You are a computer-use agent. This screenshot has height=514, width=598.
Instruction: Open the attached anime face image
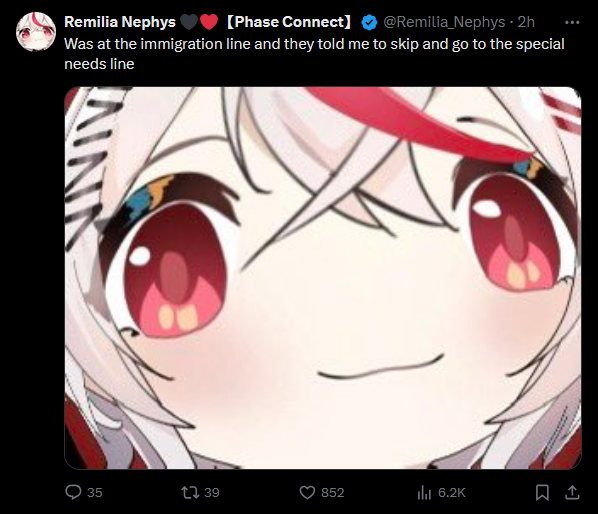pos(323,278)
